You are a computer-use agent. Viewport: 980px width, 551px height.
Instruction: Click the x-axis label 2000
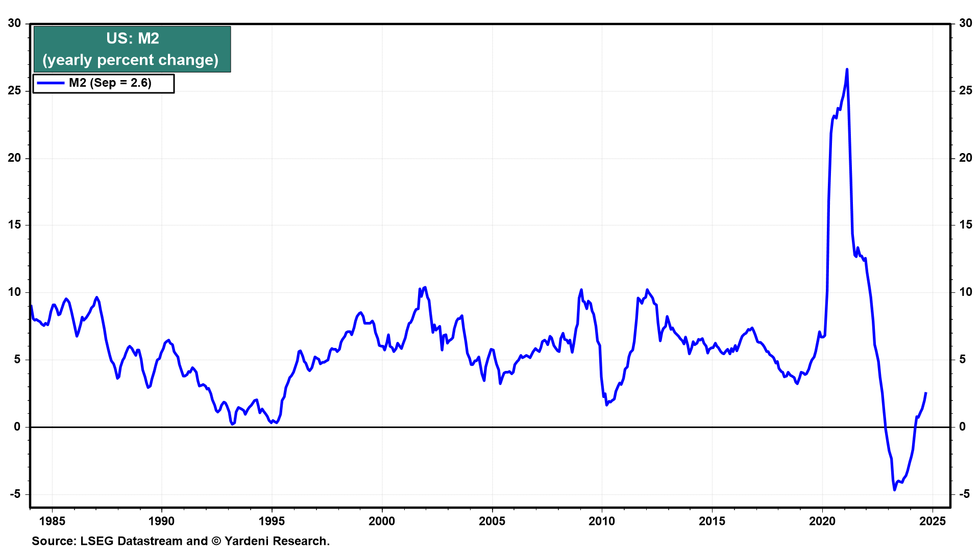(x=382, y=521)
